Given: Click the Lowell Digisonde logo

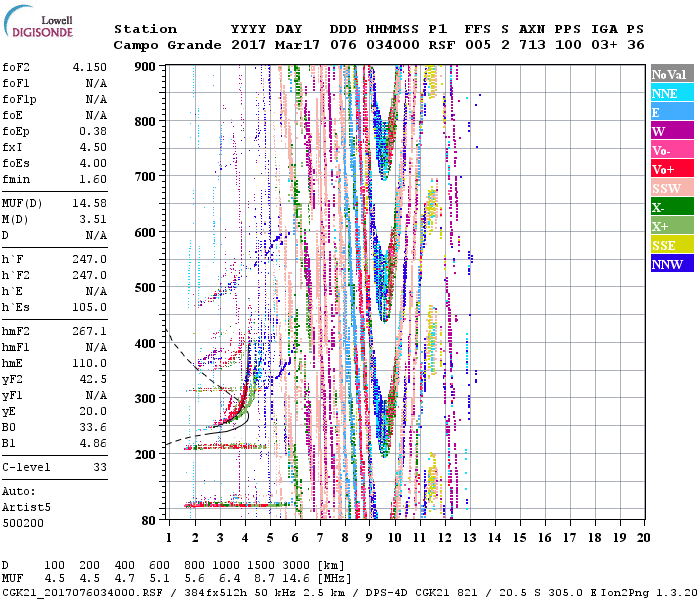Looking at the screenshot, I should click(38, 22).
